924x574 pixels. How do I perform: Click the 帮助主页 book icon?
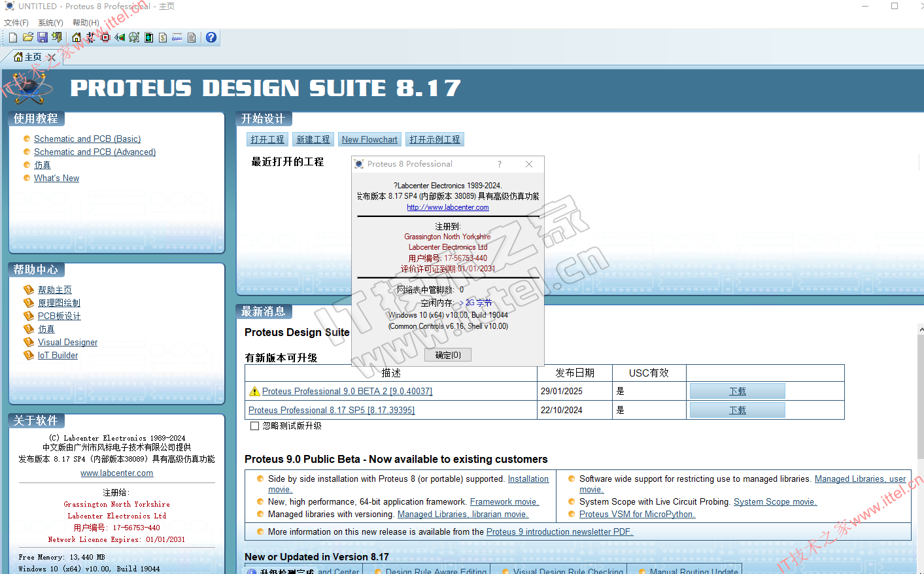(28, 290)
